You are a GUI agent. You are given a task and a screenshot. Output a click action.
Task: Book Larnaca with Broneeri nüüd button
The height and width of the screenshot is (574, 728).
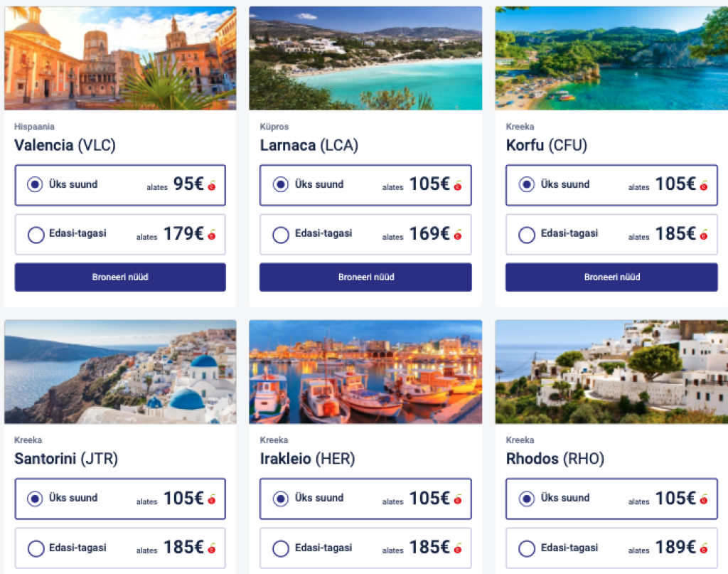(365, 277)
